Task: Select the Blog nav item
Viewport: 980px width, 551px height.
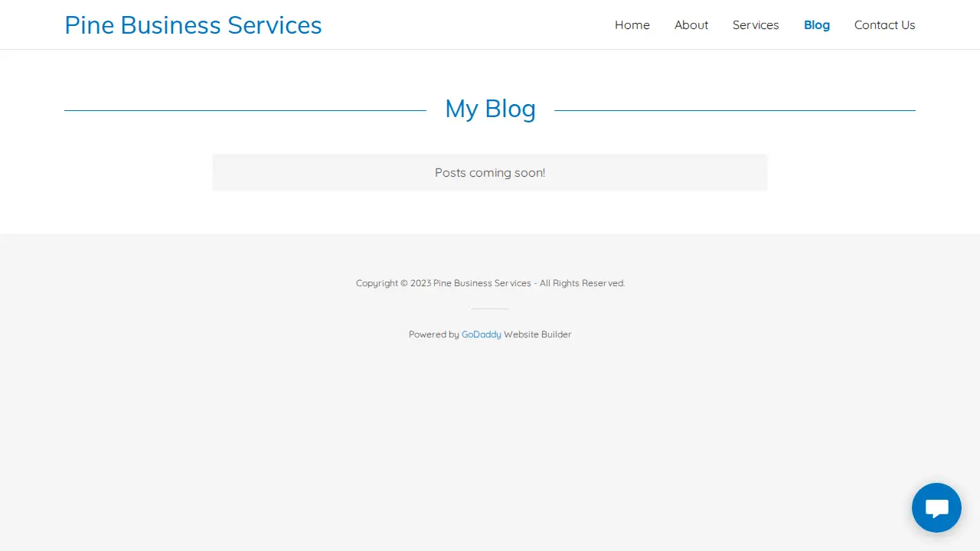Action: (x=817, y=25)
